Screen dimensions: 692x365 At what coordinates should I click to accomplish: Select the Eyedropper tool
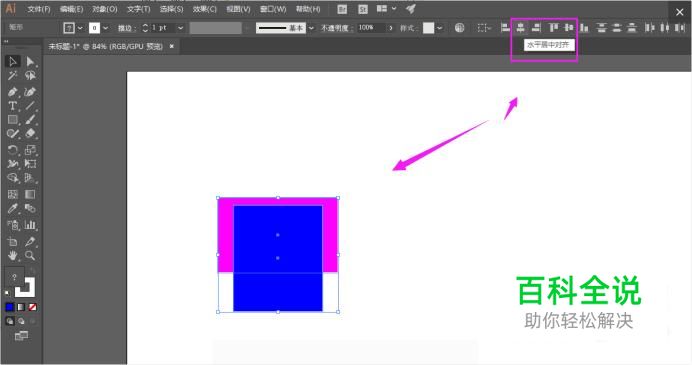[12, 208]
